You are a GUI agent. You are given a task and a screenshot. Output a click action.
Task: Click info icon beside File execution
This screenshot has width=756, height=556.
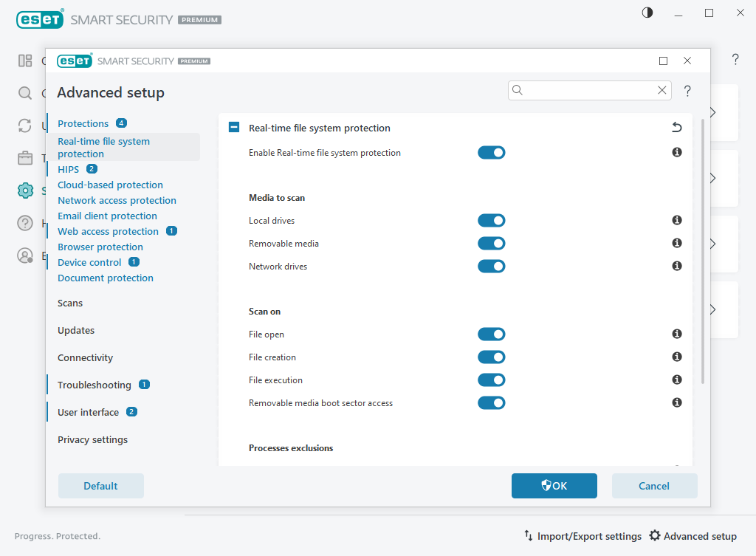[x=676, y=380]
